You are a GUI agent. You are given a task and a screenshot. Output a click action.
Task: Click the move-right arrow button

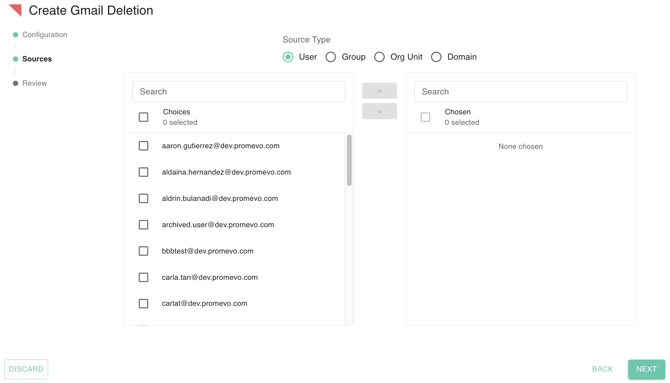click(x=379, y=91)
